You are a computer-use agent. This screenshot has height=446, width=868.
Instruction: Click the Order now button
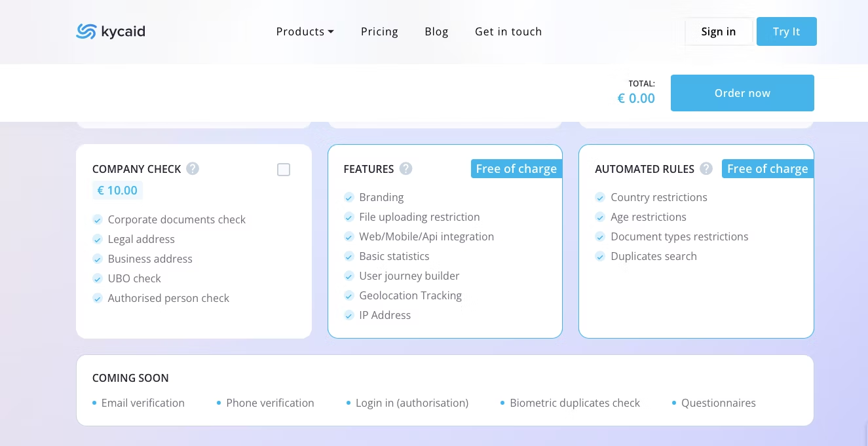tap(742, 93)
